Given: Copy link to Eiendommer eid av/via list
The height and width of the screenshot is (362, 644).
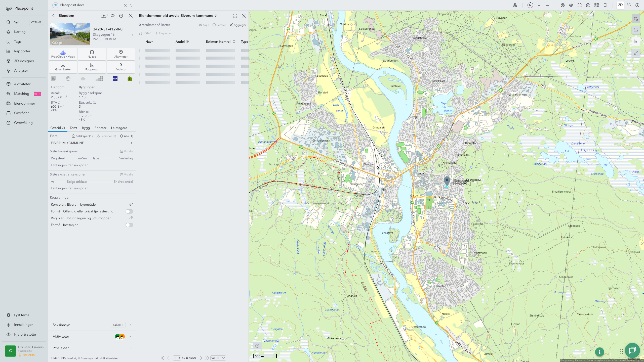Looking at the screenshot, I should (216, 15).
